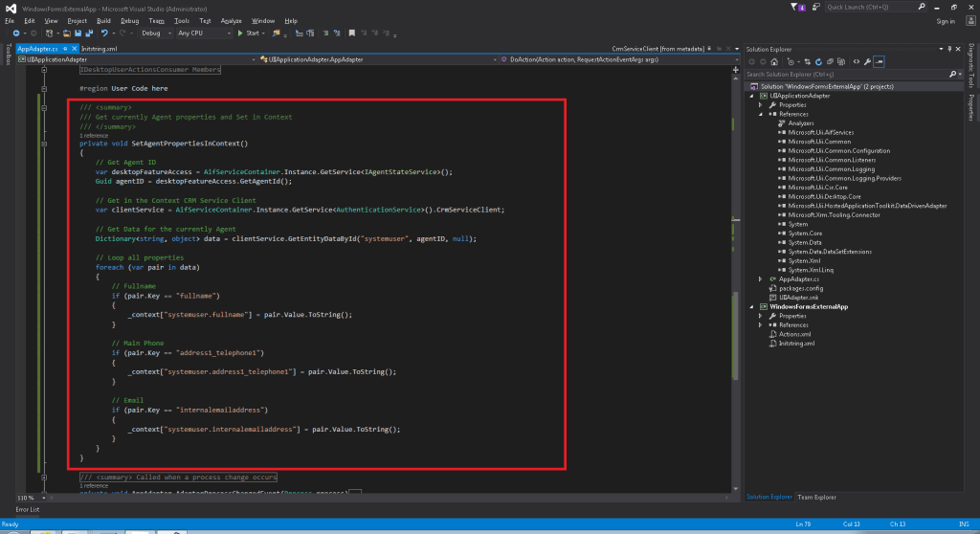Switch to the Team Explorer tab
Viewport: 980px width, 534px height.
pos(814,498)
